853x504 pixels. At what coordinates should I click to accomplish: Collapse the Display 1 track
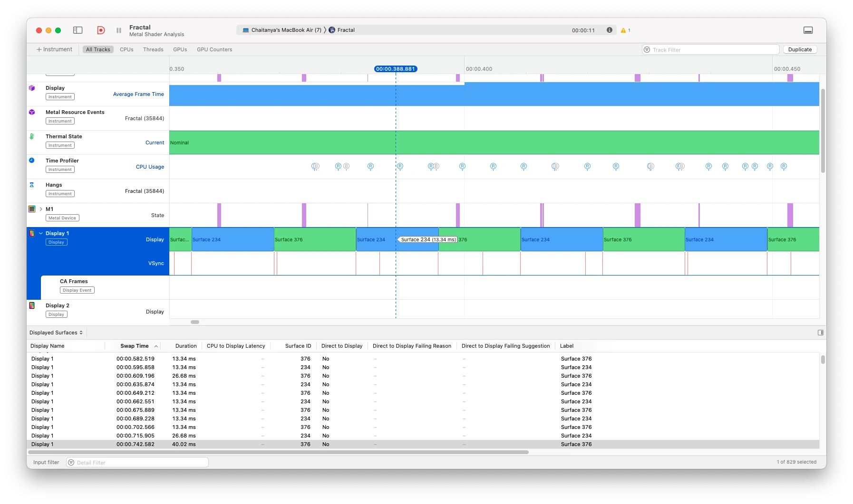tap(41, 233)
